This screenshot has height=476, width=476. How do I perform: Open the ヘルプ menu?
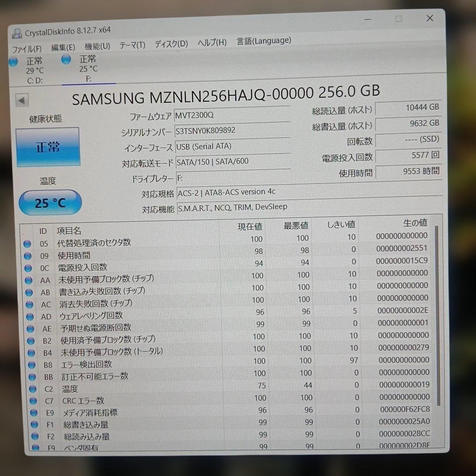pyautogui.click(x=212, y=43)
